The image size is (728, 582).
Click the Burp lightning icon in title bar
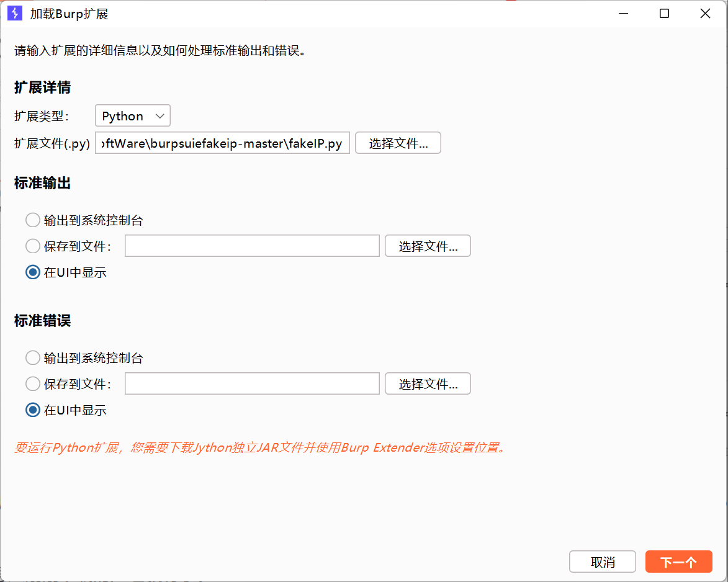(x=15, y=14)
